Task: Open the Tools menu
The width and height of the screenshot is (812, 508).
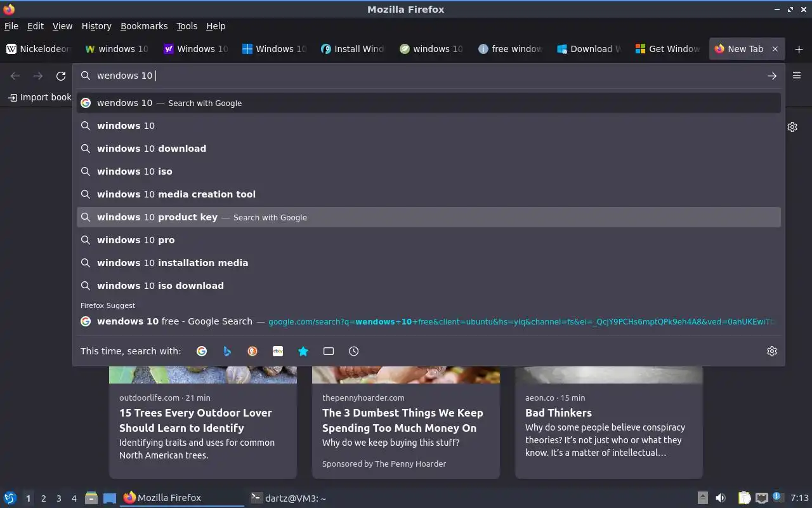Action: pos(187,26)
